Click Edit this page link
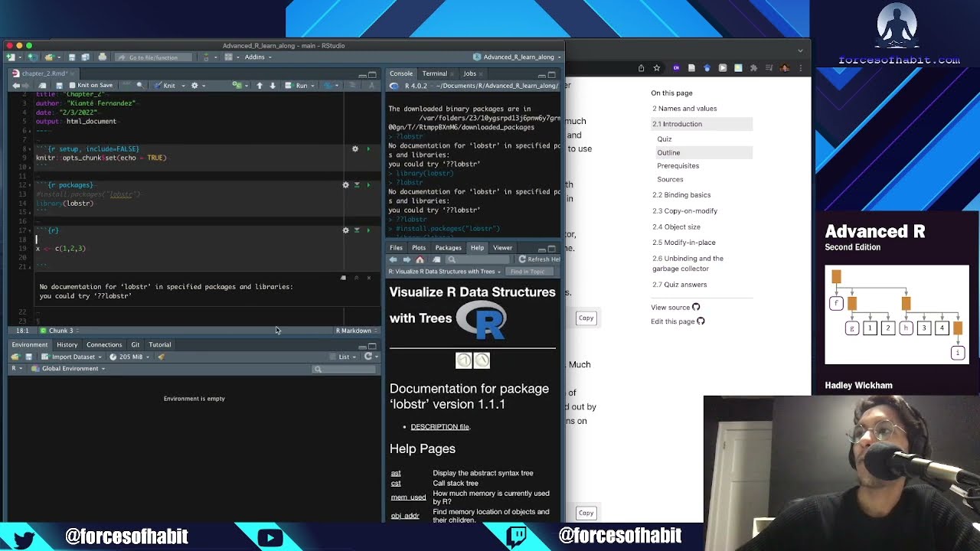The image size is (980, 551). click(x=673, y=321)
